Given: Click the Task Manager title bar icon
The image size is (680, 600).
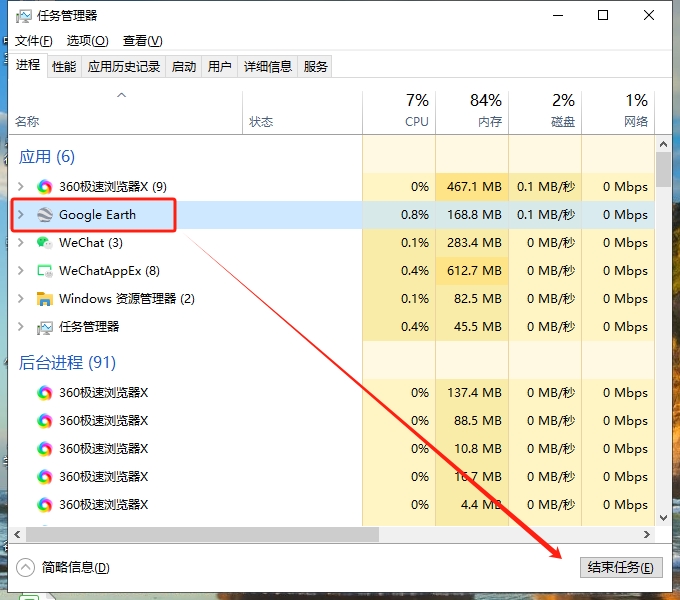Looking at the screenshot, I should 23,16.
